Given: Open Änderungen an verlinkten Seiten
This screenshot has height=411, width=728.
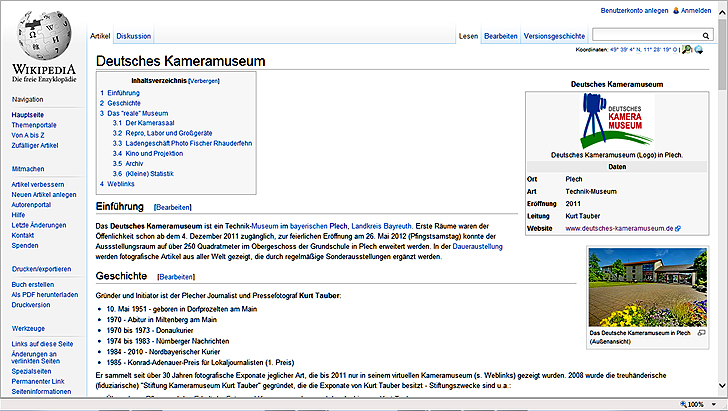Looking at the screenshot, I should coord(36,358).
